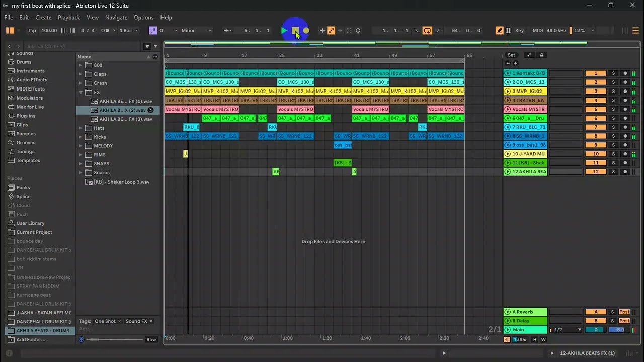Expand the Snares folder
The width and height of the screenshot is (644, 362).
80,173
